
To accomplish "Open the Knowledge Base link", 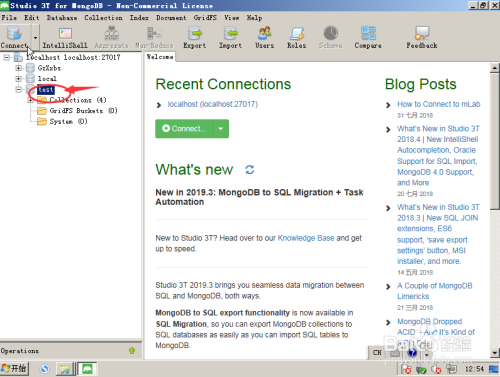I will pyautogui.click(x=306, y=238).
